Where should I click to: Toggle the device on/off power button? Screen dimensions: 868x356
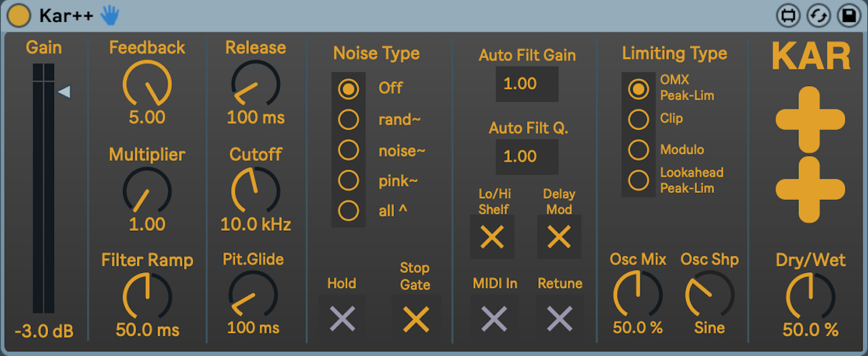point(19,16)
